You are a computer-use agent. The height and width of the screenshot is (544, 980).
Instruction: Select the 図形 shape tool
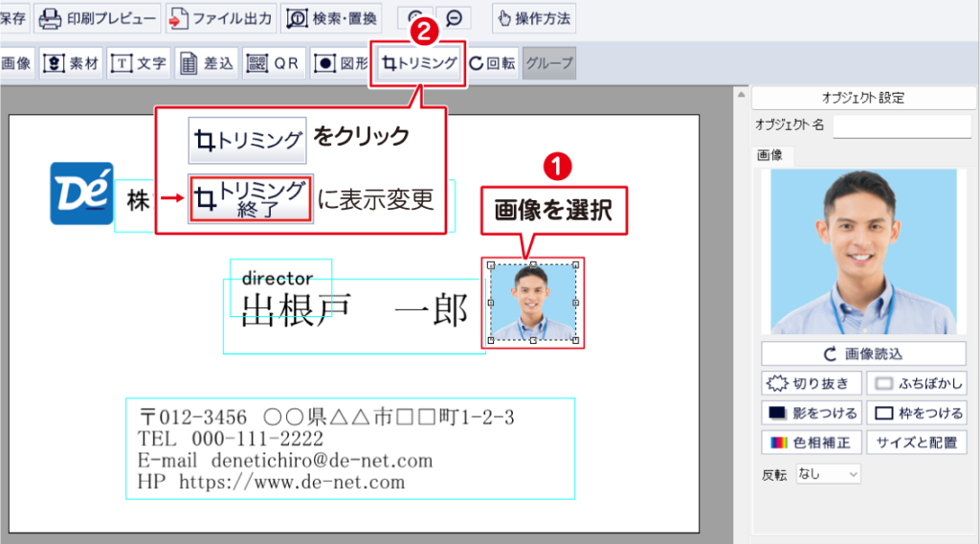[340, 63]
